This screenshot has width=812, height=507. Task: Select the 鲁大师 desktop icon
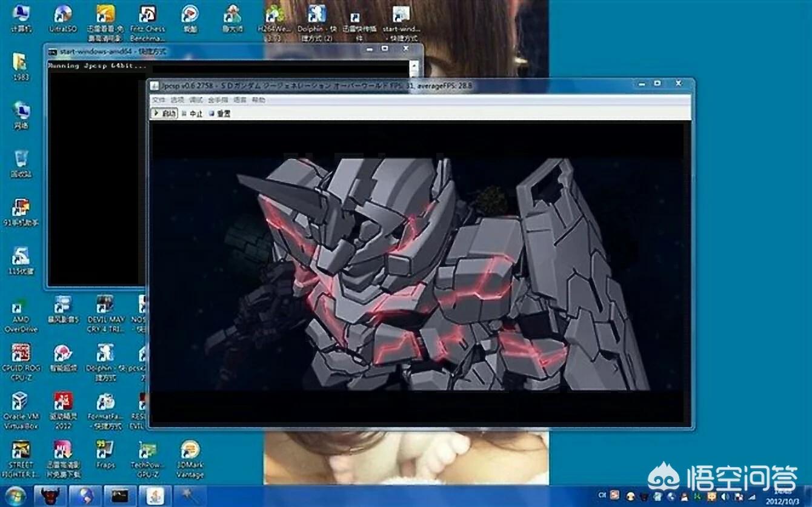click(x=232, y=19)
